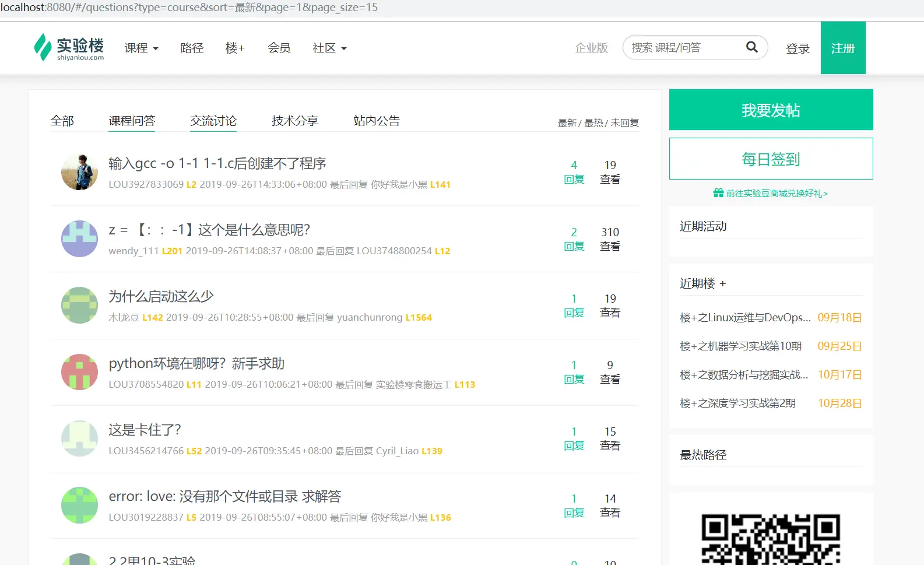The height and width of the screenshot is (565, 924).
Task: Open question python环境在哪呀? 新手求助
Action: 196,363
